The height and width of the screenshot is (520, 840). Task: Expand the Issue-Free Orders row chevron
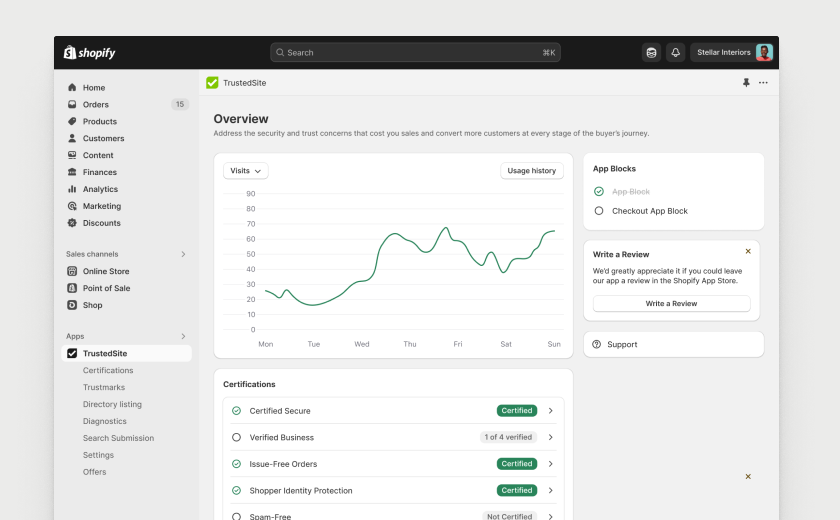(x=550, y=464)
